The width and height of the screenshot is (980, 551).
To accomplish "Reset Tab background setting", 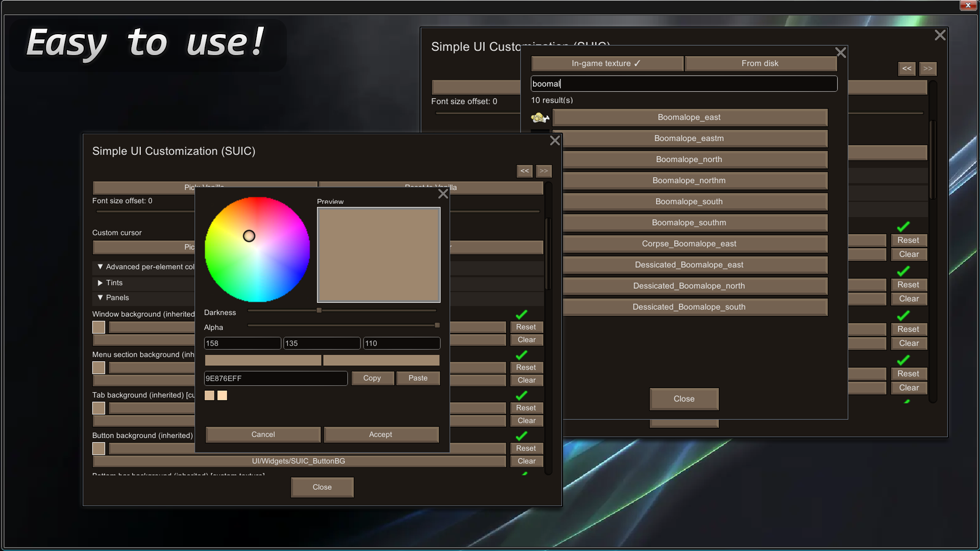I will click(526, 408).
